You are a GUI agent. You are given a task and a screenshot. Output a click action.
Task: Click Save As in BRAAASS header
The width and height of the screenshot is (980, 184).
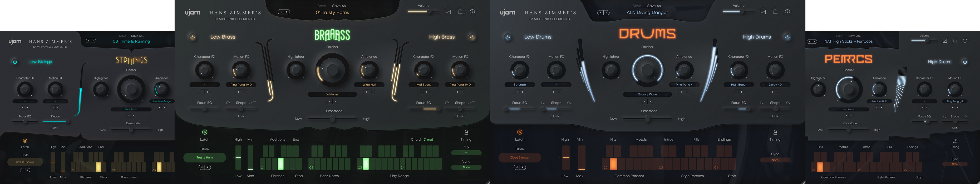[x=339, y=6]
